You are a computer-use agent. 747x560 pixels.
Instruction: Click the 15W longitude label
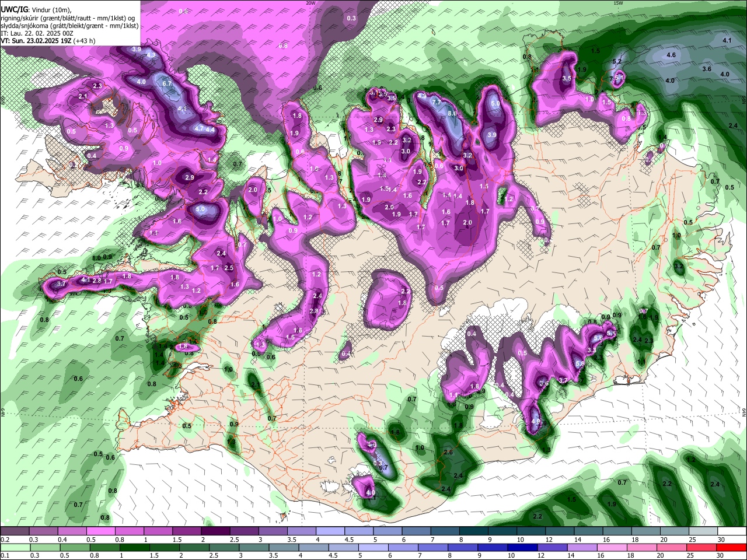click(x=618, y=3)
